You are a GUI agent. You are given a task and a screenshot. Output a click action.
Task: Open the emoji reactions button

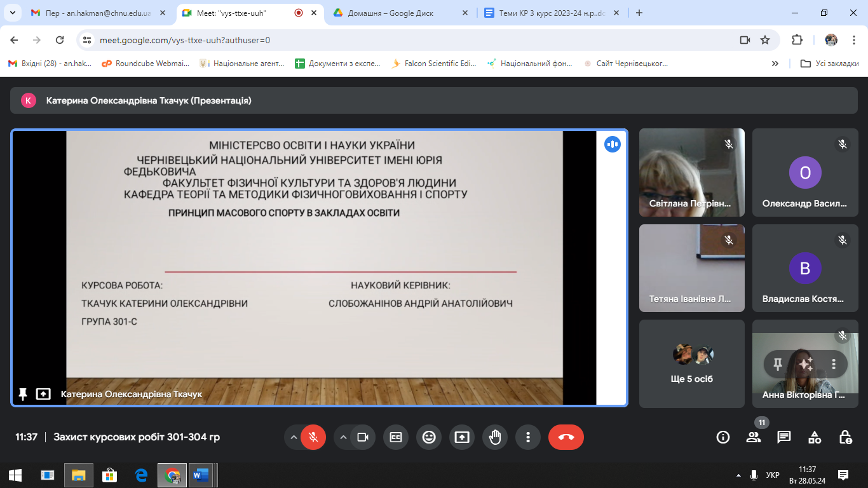pos(429,437)
